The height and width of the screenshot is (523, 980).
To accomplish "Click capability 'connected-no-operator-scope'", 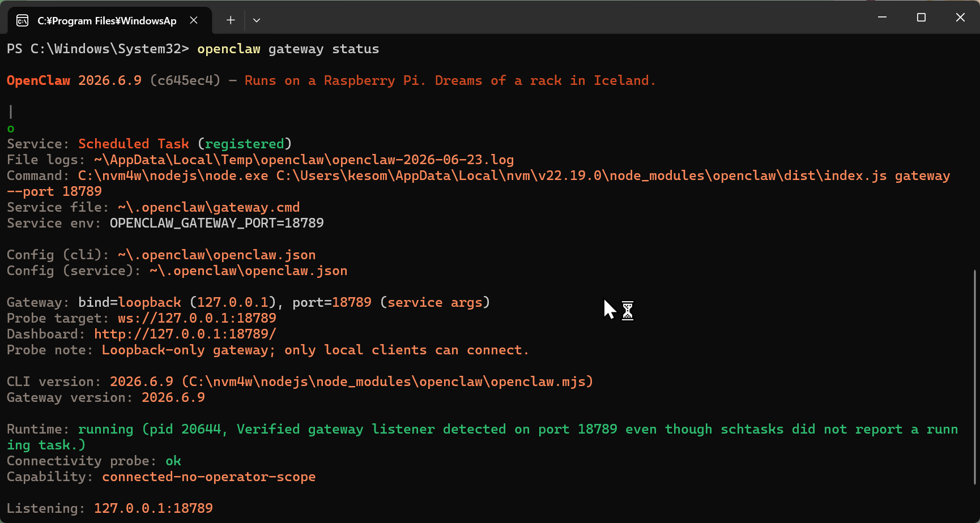I will (209, 477).
